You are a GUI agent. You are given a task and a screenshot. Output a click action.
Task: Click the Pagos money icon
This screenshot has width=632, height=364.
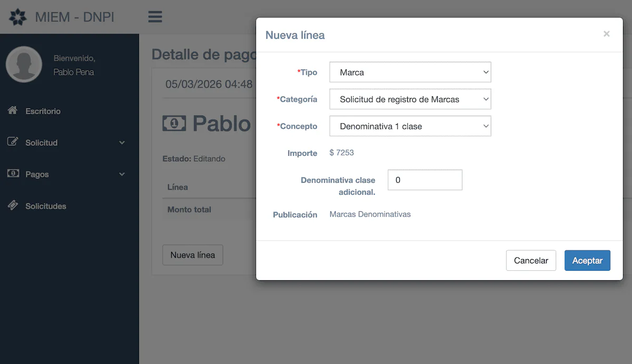[13, 174]
